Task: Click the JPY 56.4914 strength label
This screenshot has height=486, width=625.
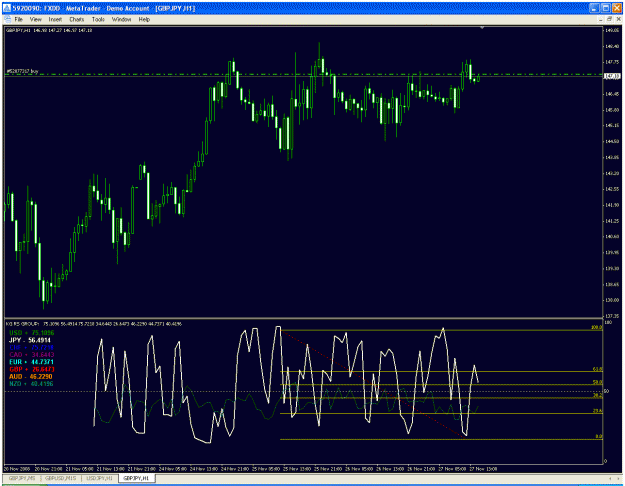Action: click(x=30, y=340)
